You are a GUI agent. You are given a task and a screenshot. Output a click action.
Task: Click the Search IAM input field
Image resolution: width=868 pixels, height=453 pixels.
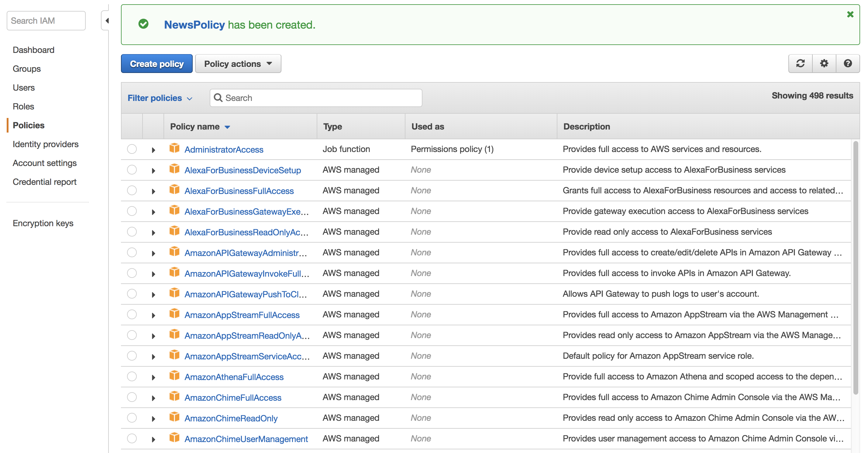[46, 21]
